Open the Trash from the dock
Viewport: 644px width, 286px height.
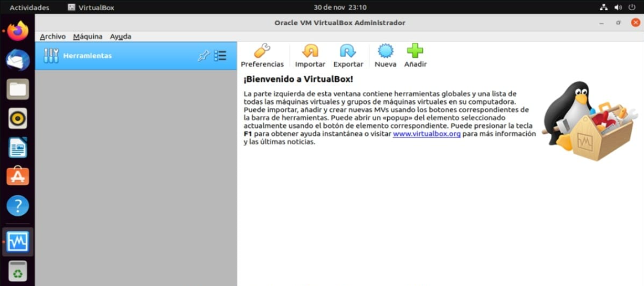click(x=17, y=271)
